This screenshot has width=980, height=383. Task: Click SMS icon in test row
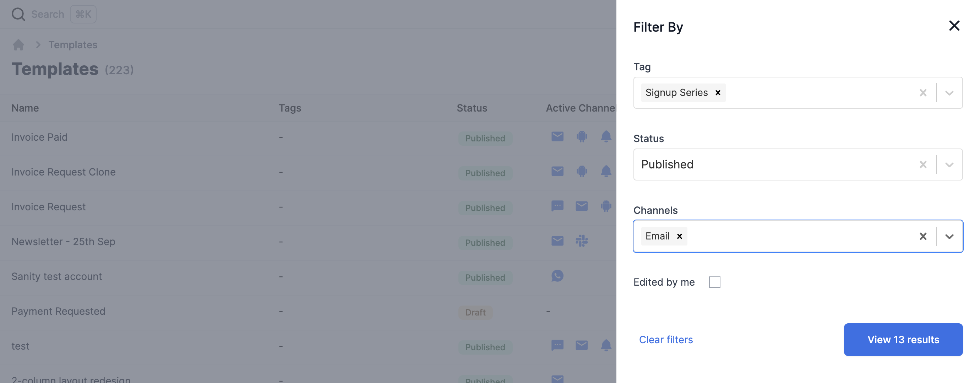557,345
